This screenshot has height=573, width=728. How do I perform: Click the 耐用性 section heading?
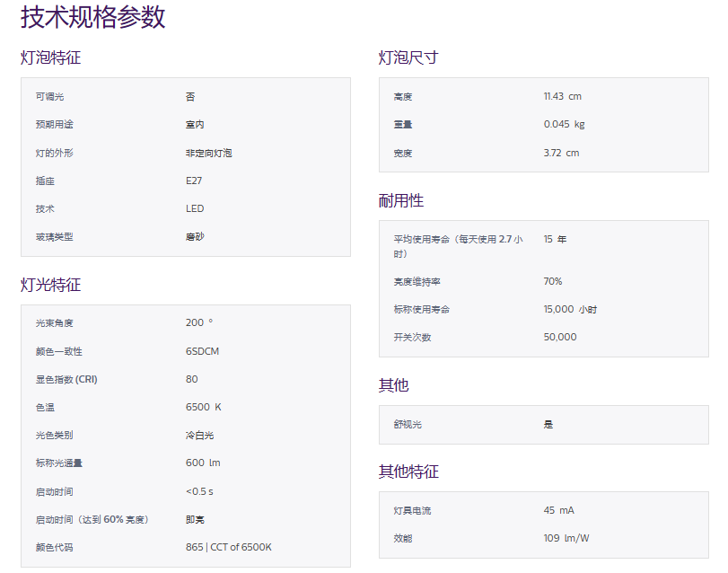tap(401, 200)
